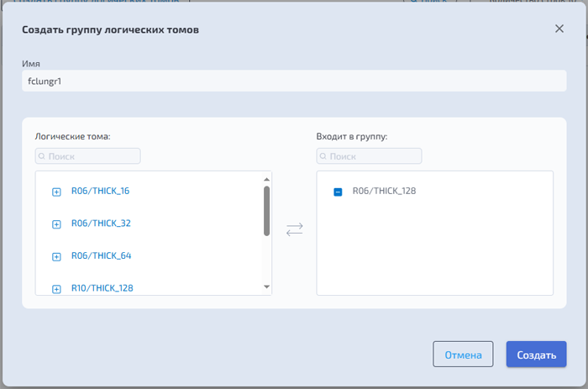The image size is (588, 389).
Task: Select the R10/THICK_128 volume label
Action: 102,287
